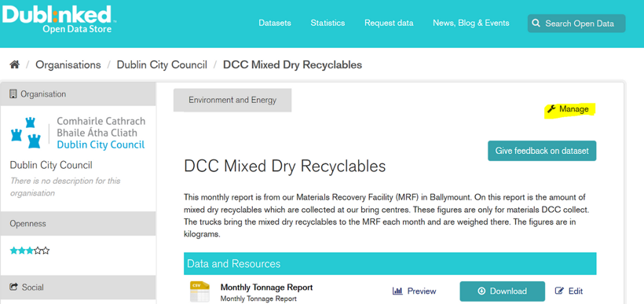Screen dimensions: 644x304
Task: Click the search magnifier icon
Action: (536, 24)
